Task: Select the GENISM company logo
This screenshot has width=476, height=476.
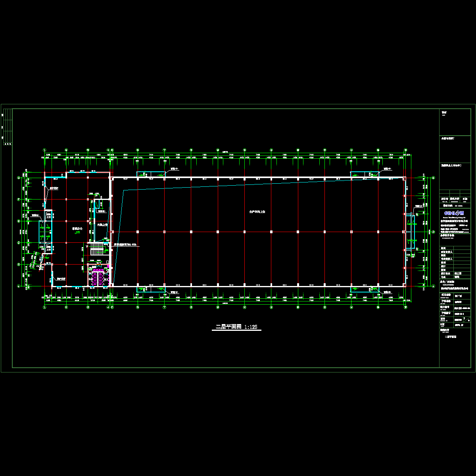Action: coord(453,213)
